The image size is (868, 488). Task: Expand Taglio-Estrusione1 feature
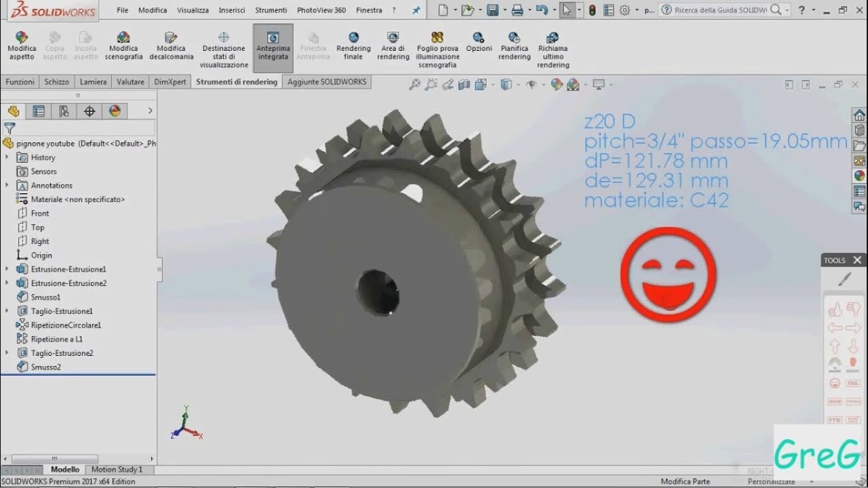7,311
